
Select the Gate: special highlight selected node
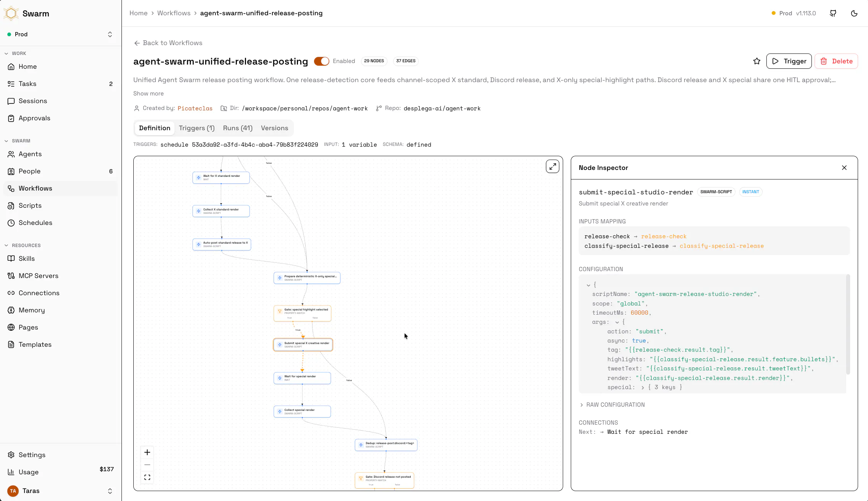click(303, 313)
